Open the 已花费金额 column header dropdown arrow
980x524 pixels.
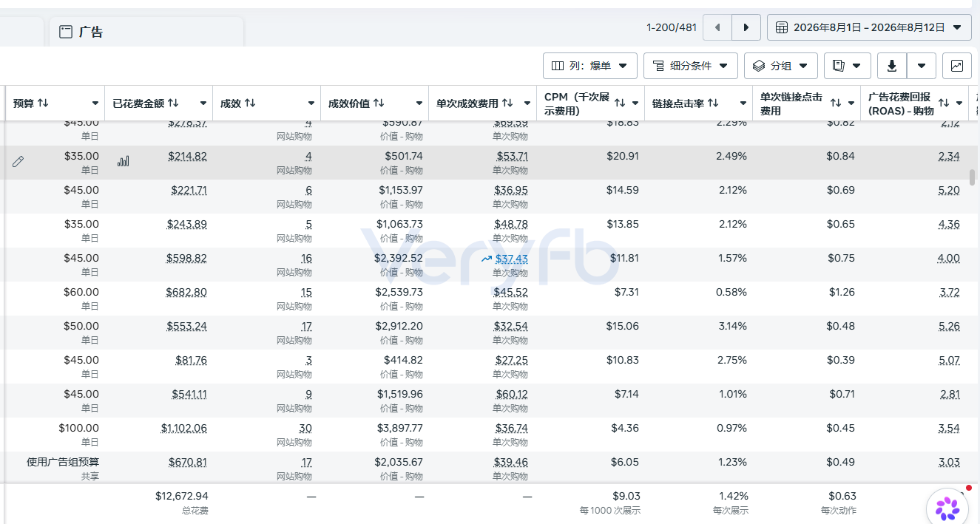click(x=203, y=103)
